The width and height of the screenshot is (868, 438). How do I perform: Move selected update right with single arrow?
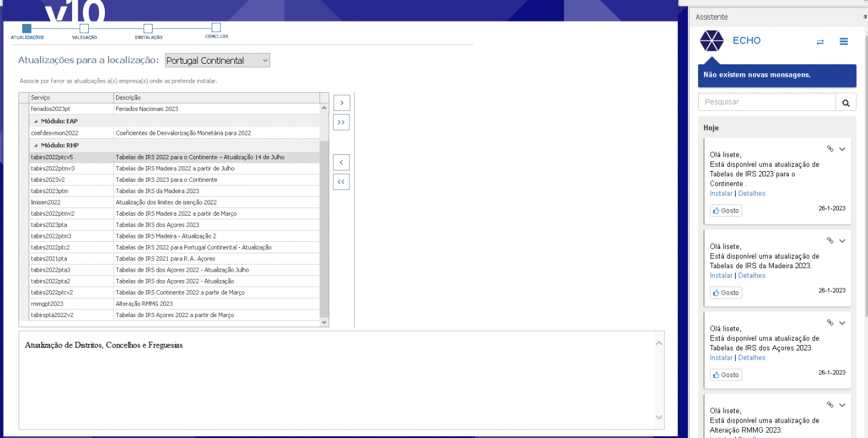click(341, 103)
